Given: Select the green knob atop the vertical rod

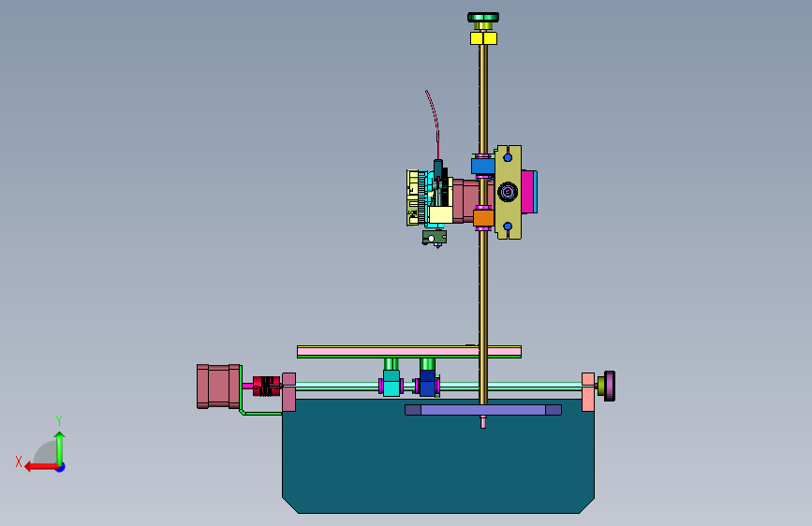Looking at the screenshot, I should point(483,18).
